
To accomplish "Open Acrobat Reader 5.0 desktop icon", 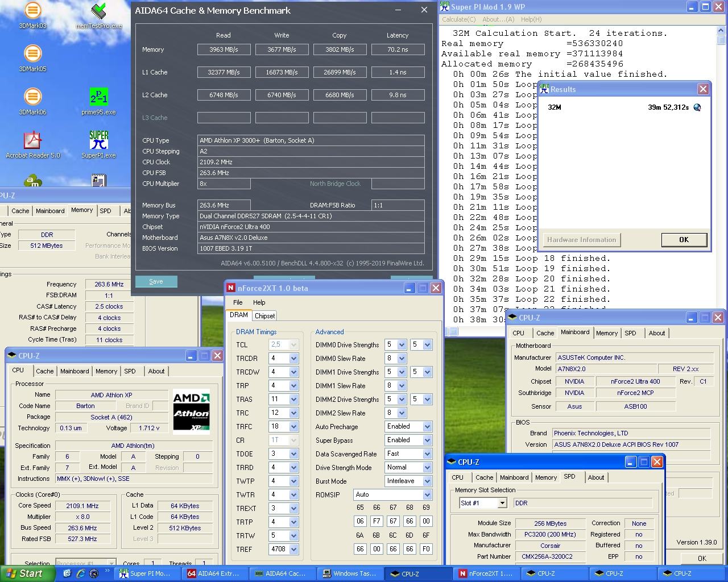I will tap(32, 145).
